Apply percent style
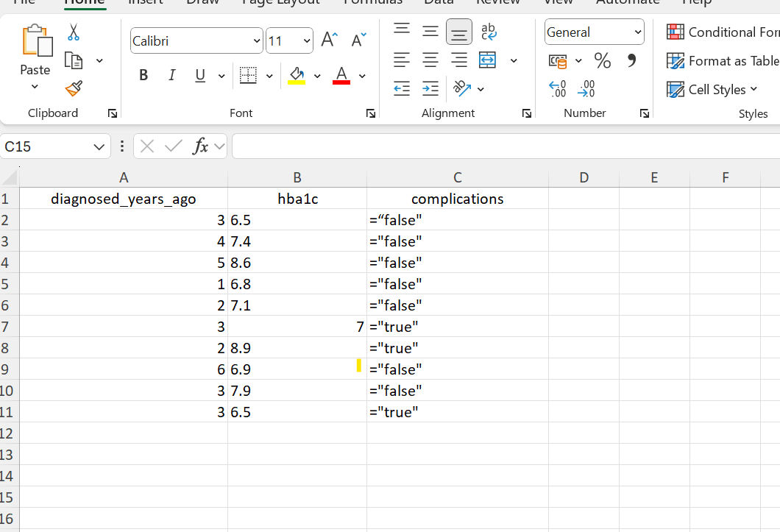Image resolution: width=780 pixels, height=532 pixels. pos(603,61)
